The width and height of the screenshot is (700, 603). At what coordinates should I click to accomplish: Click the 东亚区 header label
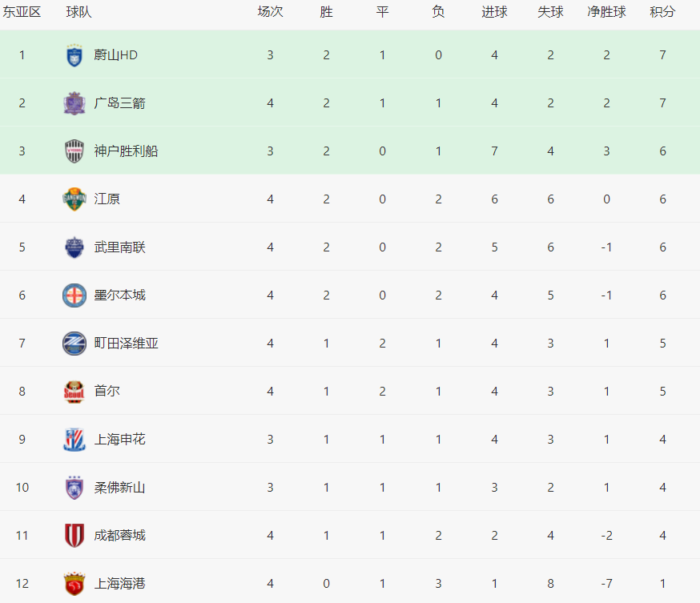(22, 13)
